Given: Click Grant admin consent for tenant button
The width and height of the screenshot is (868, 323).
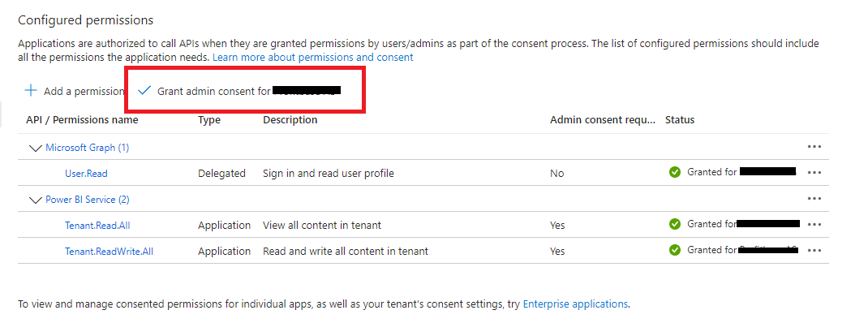Looking at the screenshot, I should point(239,91).
